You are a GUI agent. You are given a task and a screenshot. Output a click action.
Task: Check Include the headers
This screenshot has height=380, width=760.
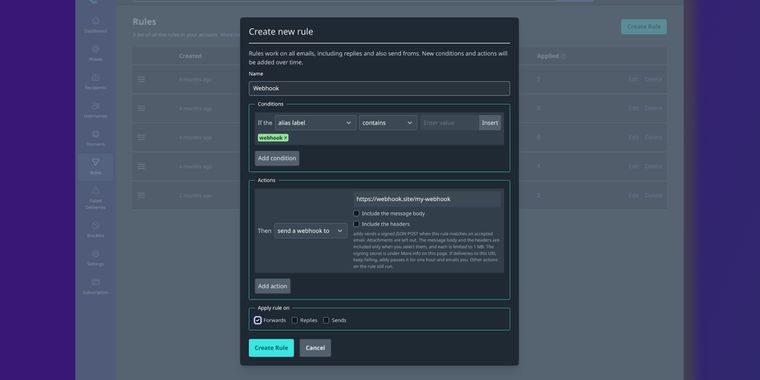356,224
